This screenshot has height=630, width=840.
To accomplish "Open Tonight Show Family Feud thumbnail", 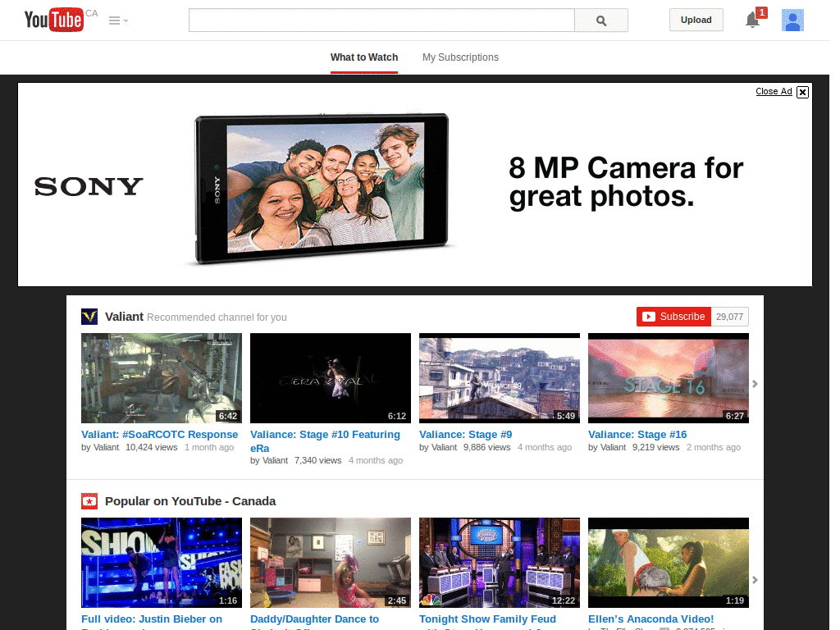I will (500, 563).
